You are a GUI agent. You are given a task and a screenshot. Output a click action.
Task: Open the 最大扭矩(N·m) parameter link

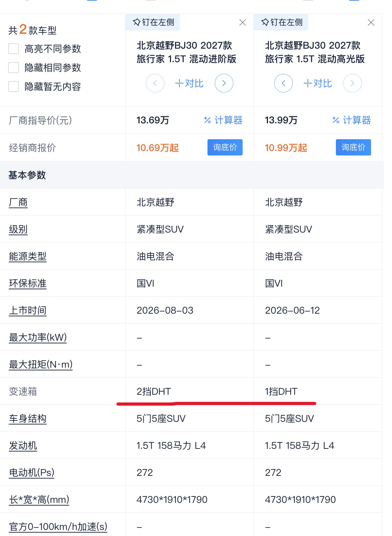tap(41, 365)
